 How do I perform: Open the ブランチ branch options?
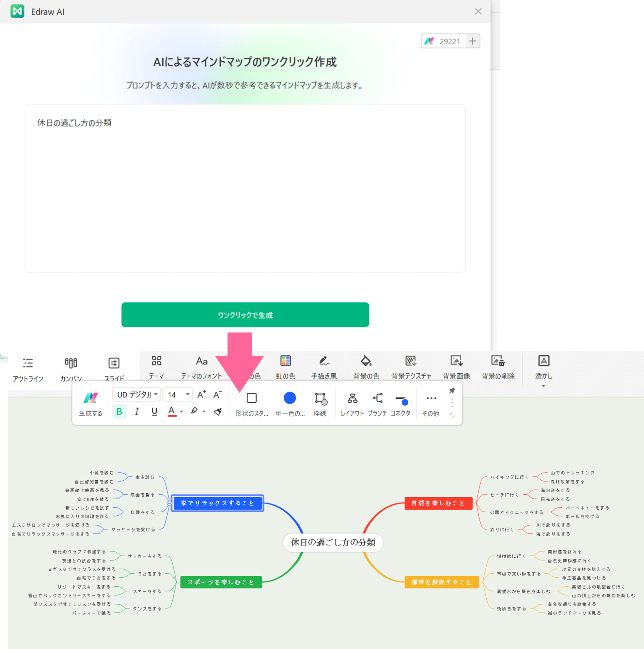pyautogui.click(x=377, y=405)
